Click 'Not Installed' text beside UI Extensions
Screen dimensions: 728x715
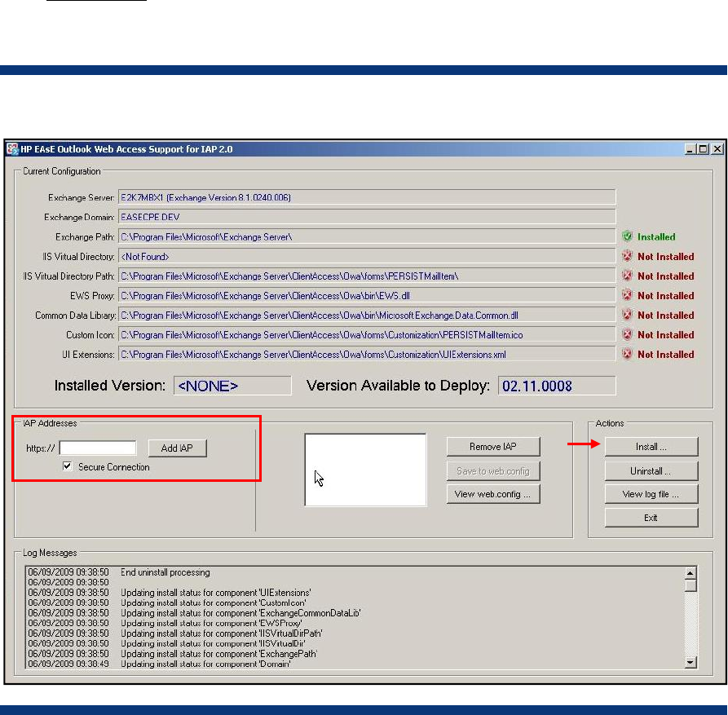pos(666,355)
